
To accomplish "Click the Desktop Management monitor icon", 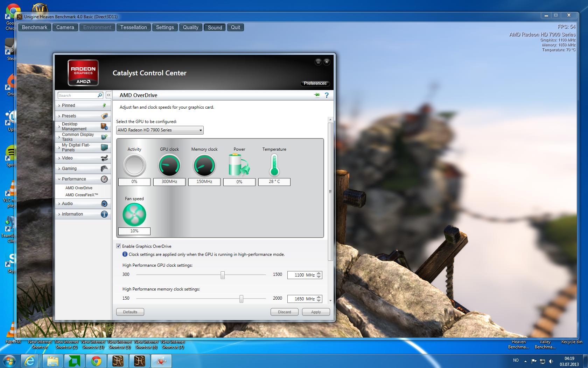I will [104, 127].
